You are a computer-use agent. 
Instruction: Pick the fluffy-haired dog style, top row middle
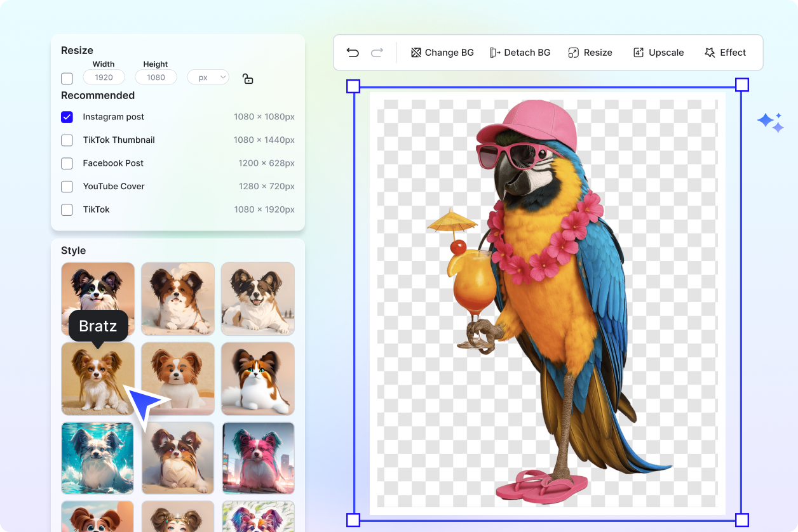(x=178, y=298)
